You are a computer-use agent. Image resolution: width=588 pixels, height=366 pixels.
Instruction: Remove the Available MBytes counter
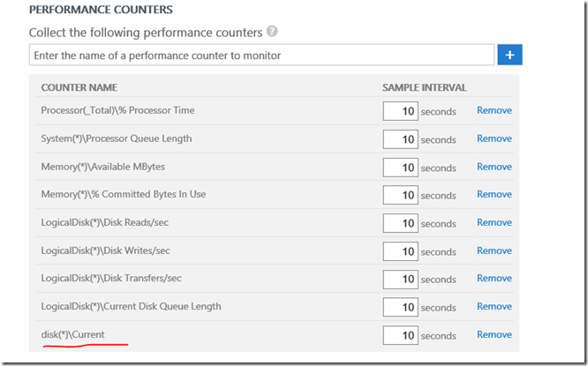(494, 167)
